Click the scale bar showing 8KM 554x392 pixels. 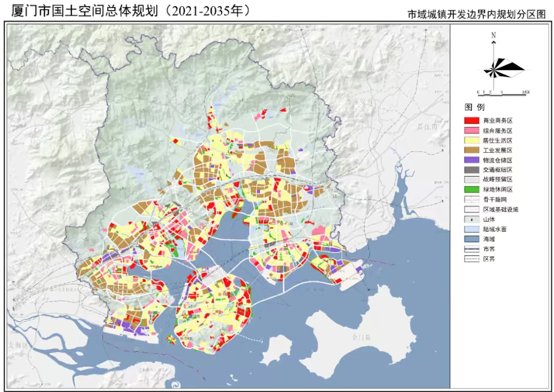504,93
